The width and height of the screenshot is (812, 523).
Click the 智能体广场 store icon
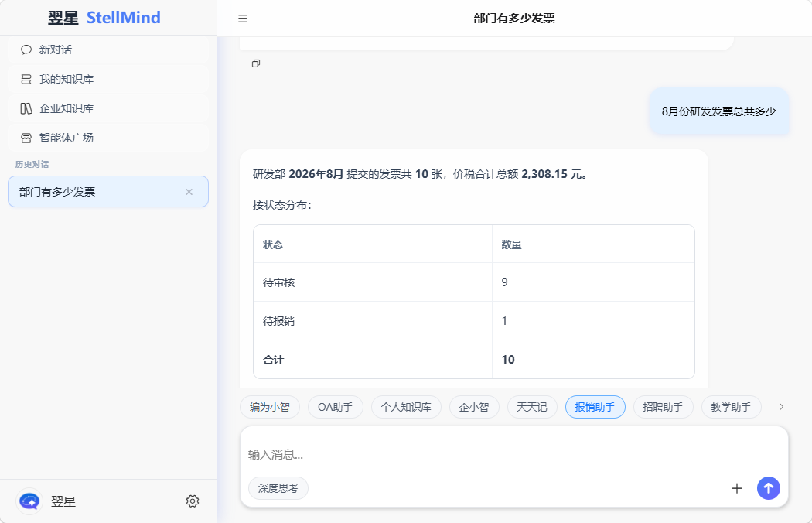[x=26, y=138]
